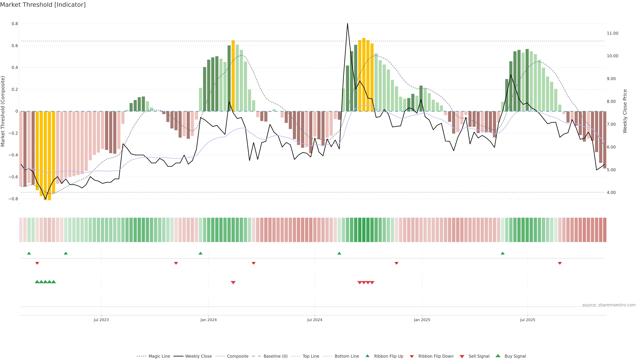Click the rightmost ribbon flip down triangle marker

click(x=560, y=263)
